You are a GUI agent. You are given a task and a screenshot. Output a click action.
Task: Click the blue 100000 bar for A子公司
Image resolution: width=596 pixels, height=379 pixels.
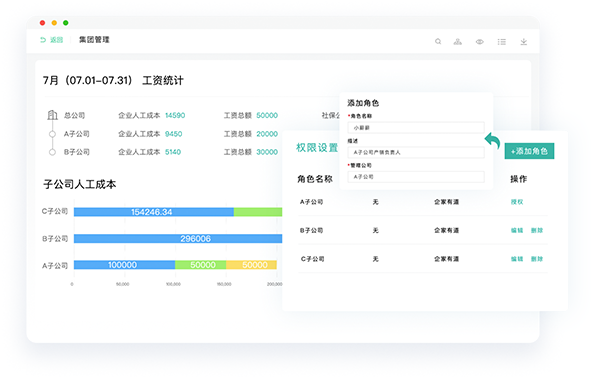tap(124, 265)
